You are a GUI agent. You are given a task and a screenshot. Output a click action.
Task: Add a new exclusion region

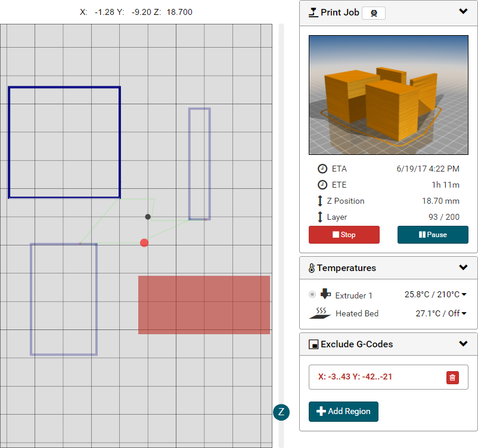point(343,411)
